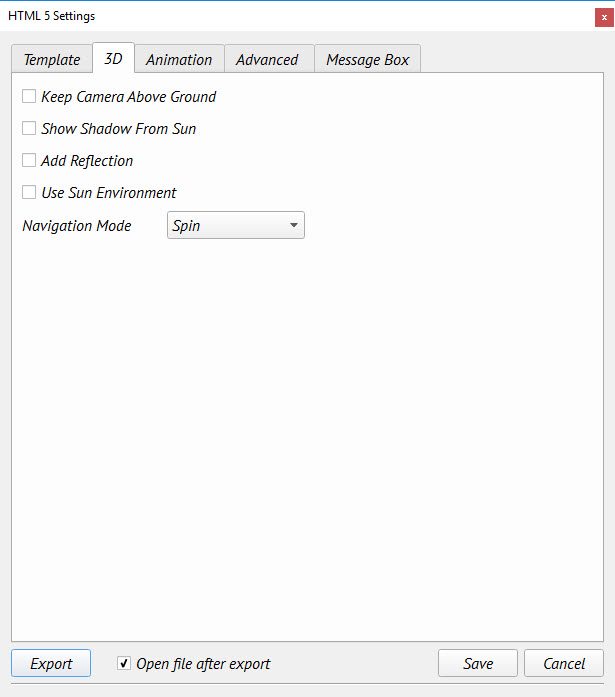The image size is (615, 697).
Task: Open the Animation tab
Action: pos(179,60)
